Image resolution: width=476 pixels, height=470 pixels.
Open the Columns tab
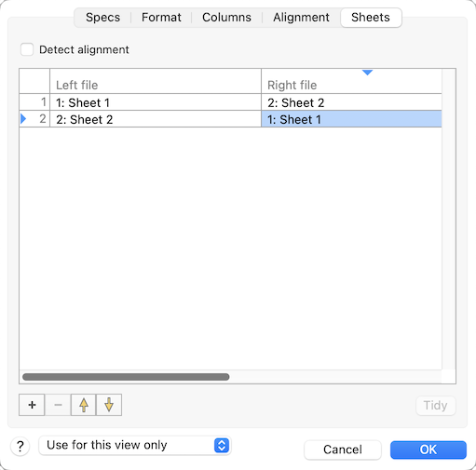(226, 18)
